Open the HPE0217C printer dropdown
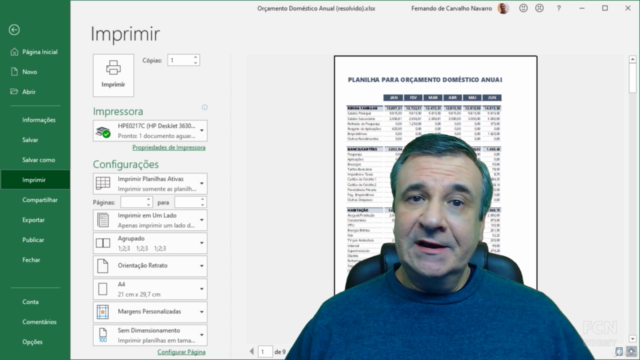This screenshot has width=640, height=360. 150,131
